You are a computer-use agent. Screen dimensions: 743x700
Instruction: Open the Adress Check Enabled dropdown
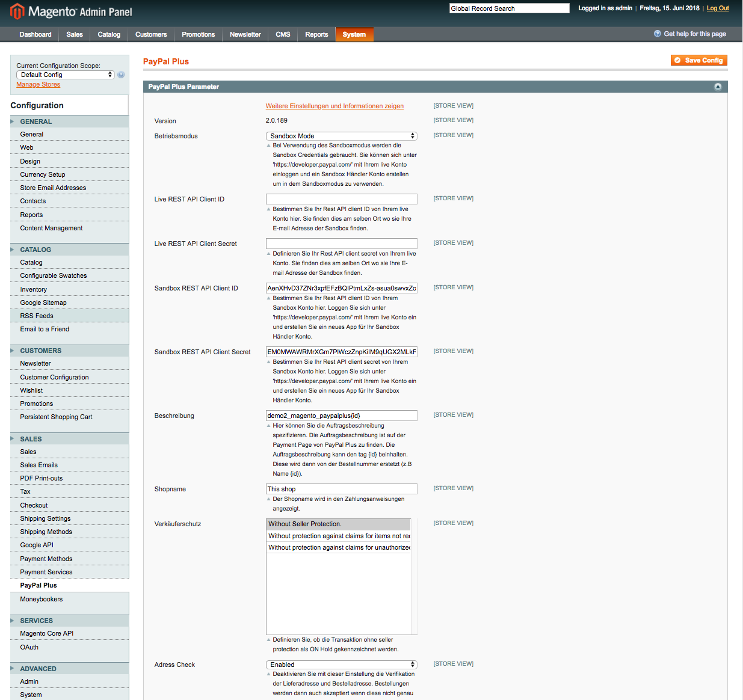pos(341,665)
